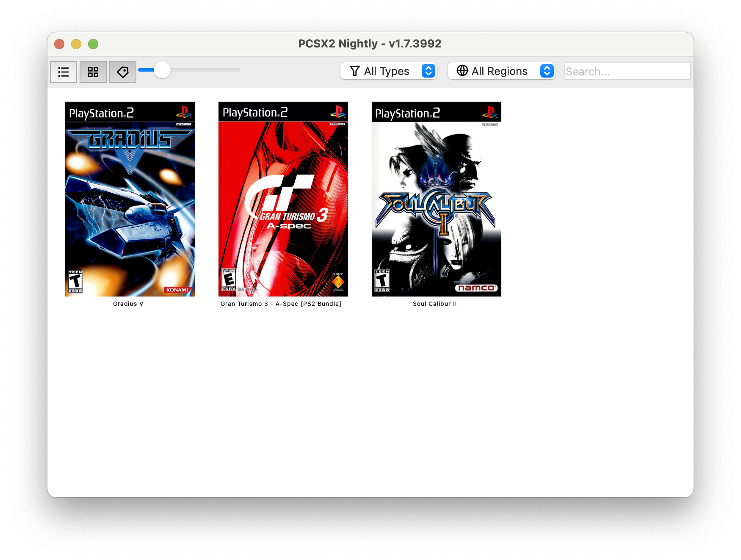
Task: Click the PCSX2 Nightly title bar text
Action: point(370,43)
